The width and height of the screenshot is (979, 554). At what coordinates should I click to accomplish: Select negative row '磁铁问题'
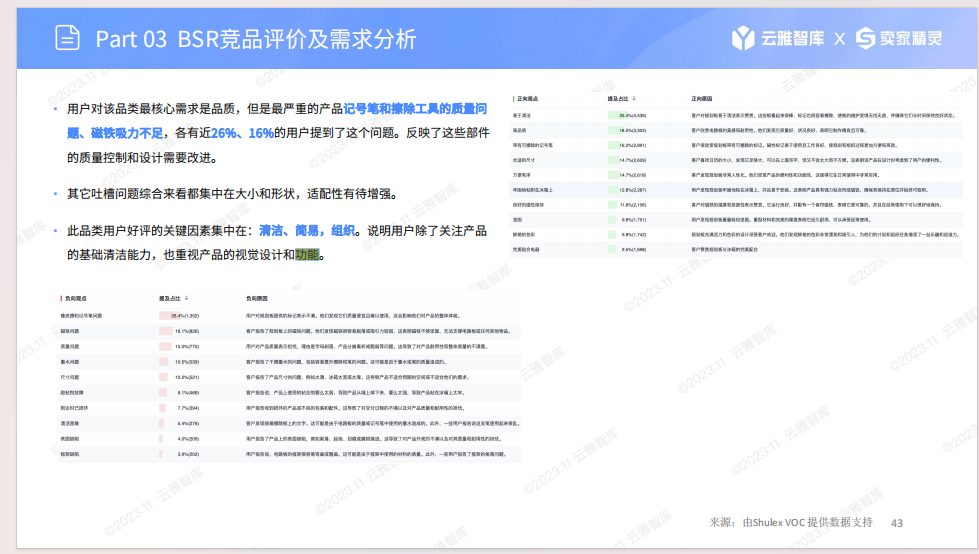(288, 331)
